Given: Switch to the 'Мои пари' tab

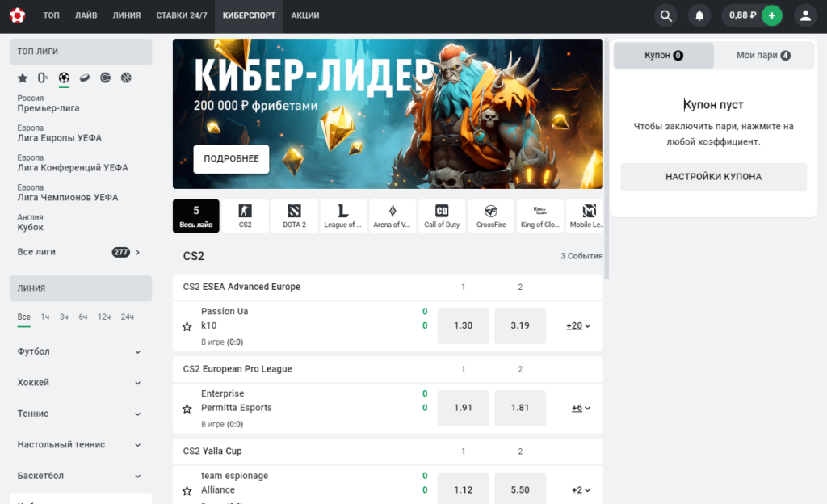Looking at the screenshot, I should (763, 56).
